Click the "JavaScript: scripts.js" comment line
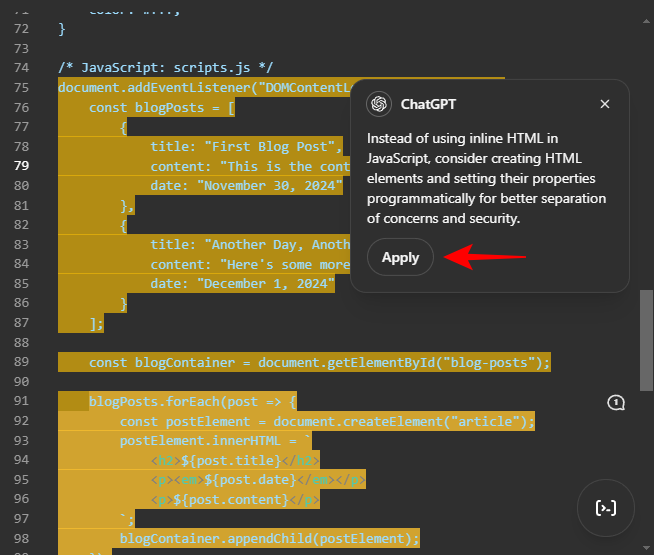654x555 pixels. tap(166, 68)
